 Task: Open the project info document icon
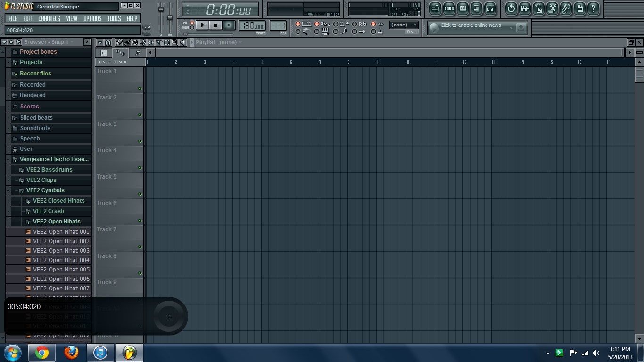[x=579, y=8]
